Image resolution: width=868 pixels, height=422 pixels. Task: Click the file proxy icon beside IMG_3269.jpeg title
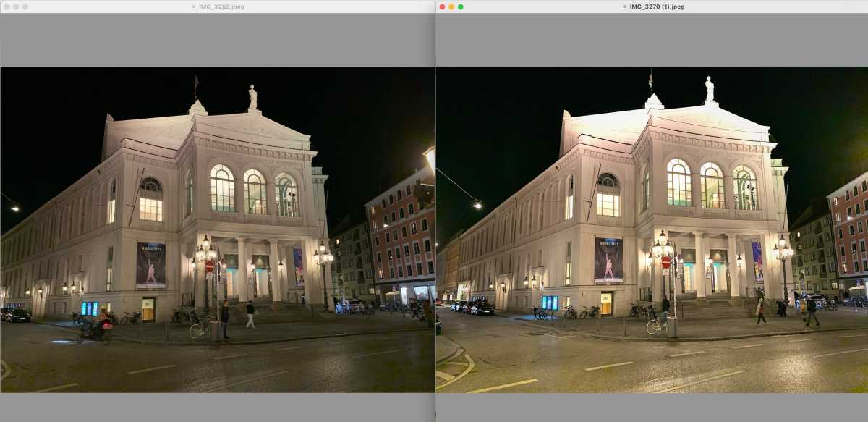pos(193,7)
